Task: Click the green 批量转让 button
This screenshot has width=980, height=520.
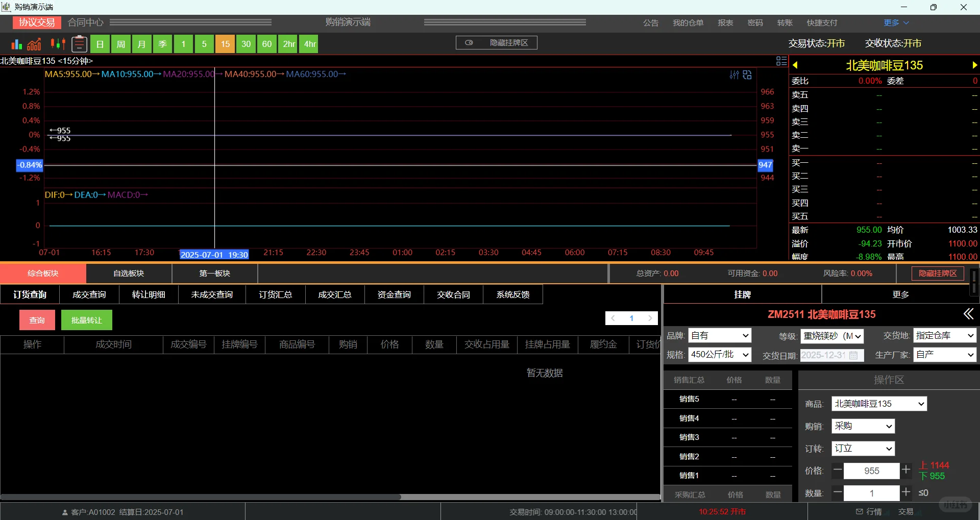Action: pyautogui.click(x=87, y=320)
